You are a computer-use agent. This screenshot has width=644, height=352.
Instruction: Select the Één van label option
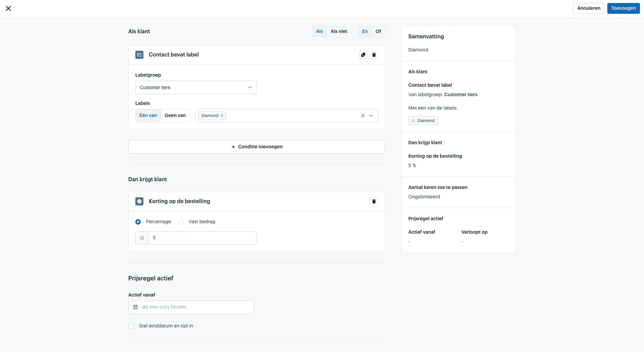148,115
